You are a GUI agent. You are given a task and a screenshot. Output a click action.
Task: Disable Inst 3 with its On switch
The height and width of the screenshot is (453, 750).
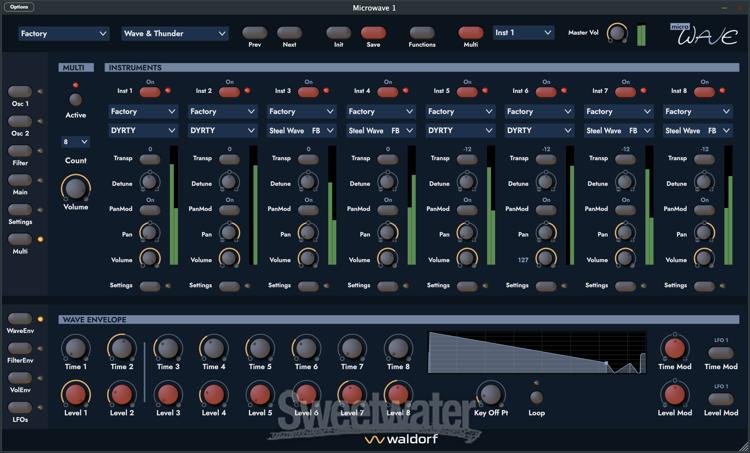coord(309,91)
